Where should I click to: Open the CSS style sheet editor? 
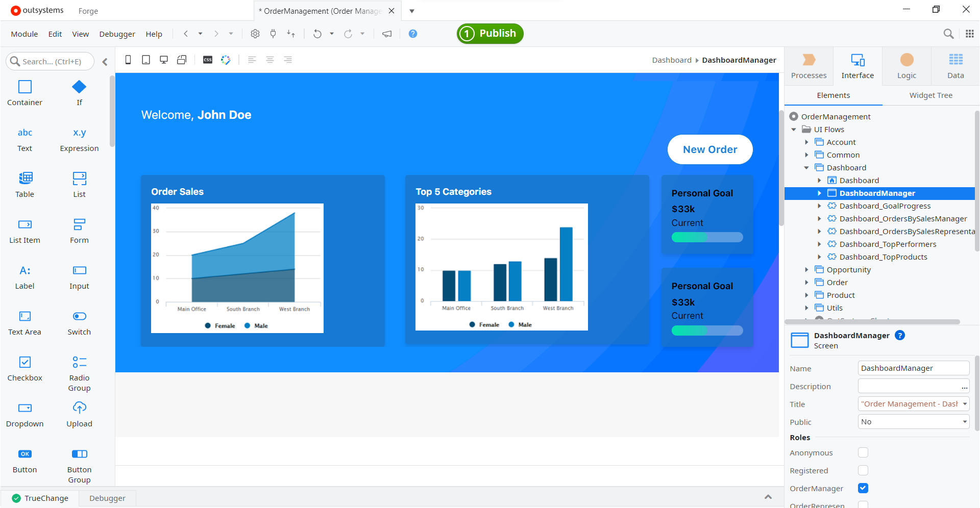(208, 60)
